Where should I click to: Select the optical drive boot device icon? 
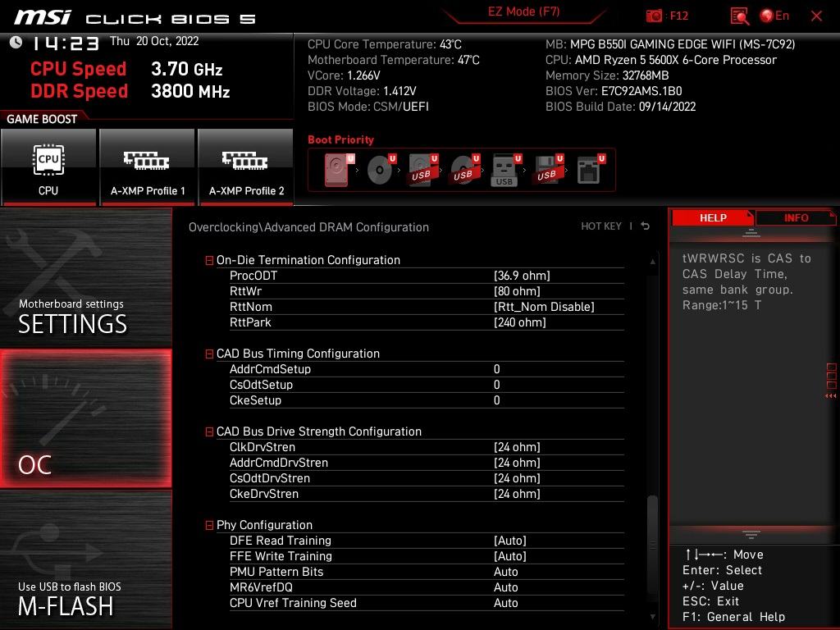(x=381, y=170)
